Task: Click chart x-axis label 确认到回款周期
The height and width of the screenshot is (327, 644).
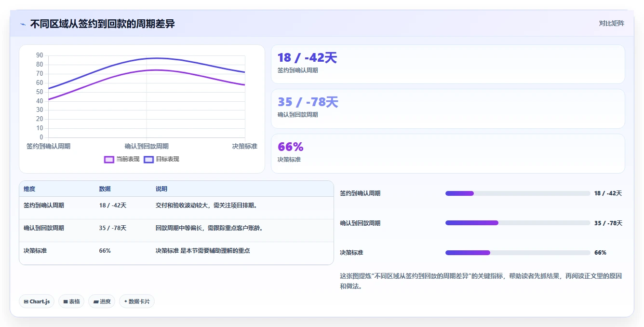Action: [147, 146]
